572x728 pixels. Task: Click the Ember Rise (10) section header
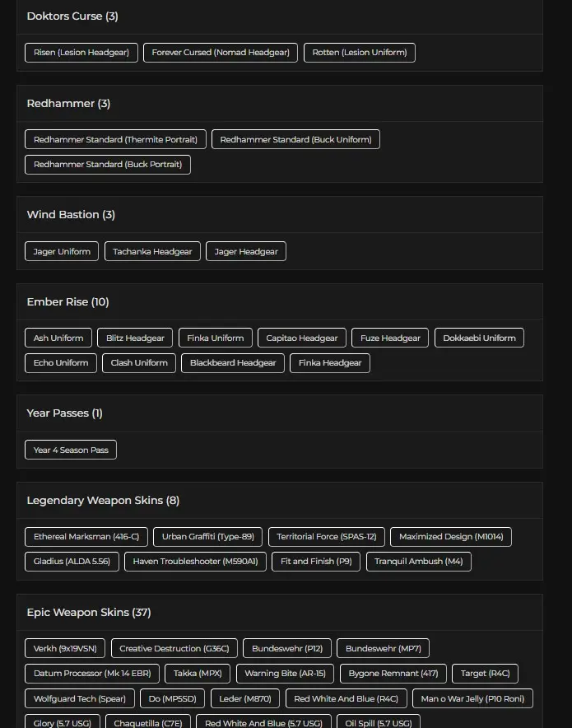tap(67, 301)
